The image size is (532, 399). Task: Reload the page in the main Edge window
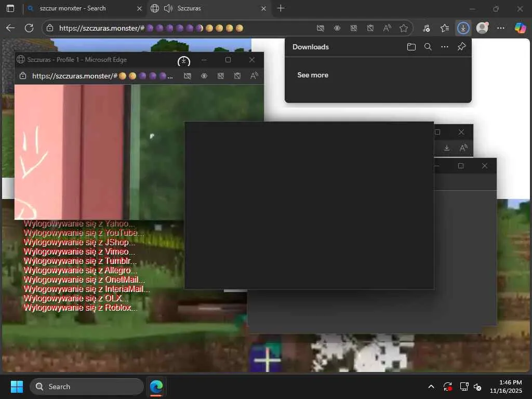click(29, 28)
